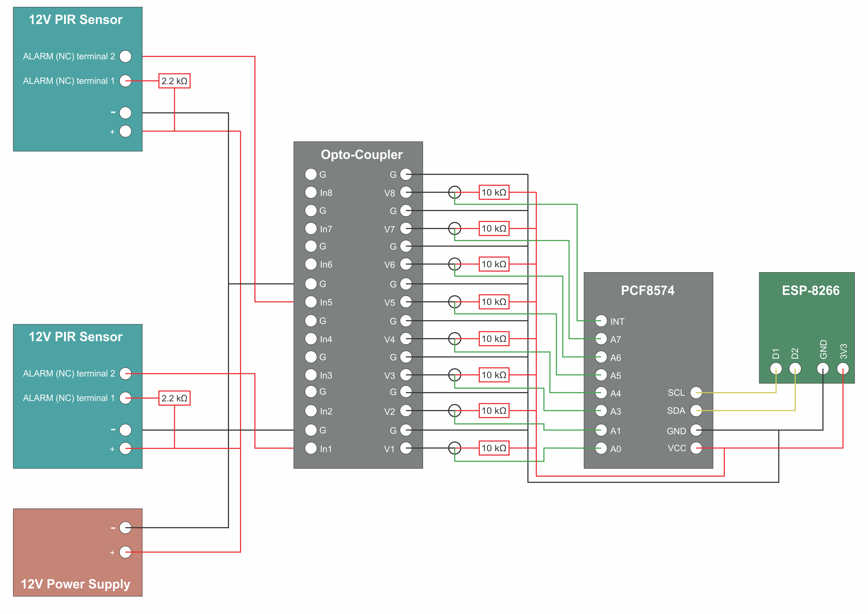
Task: Click the V7 output pin circle
Action: [x=406, y=229]
